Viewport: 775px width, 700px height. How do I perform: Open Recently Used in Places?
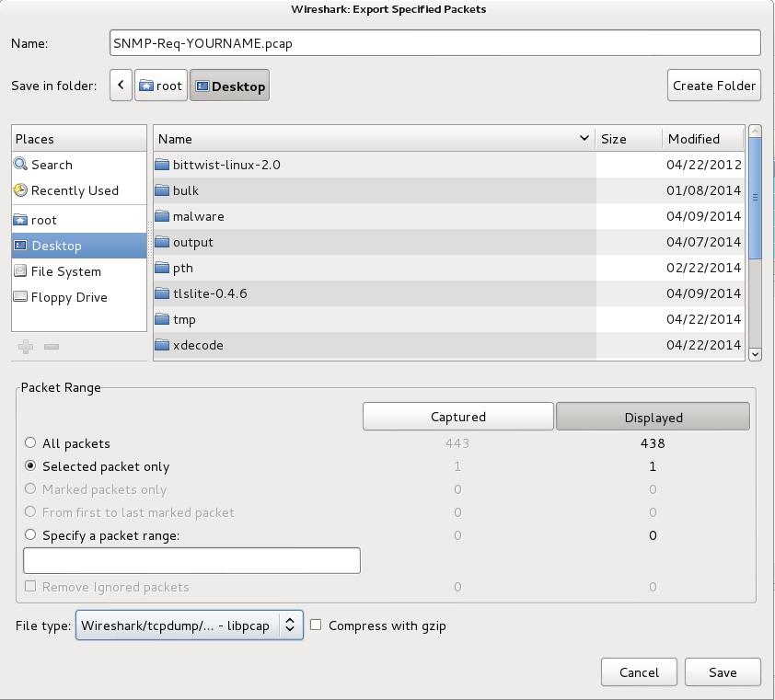click(75, 190)
